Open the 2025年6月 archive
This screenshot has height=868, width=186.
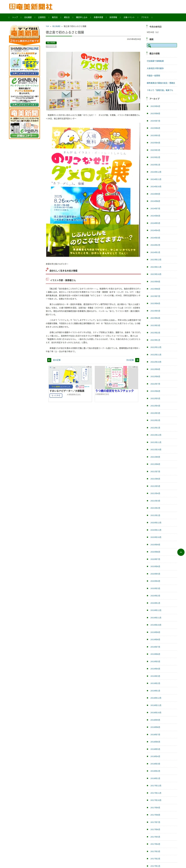[155, 128]
